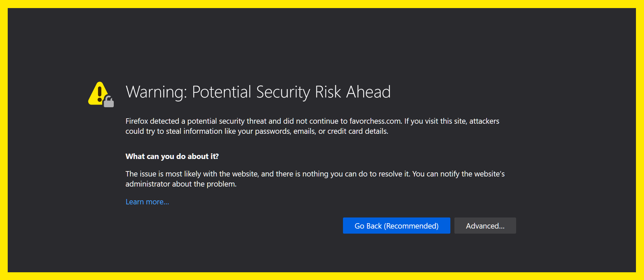The image size is (644, 280).
Task: Click "administrator about the problem" text
Action: pos(181,184)
